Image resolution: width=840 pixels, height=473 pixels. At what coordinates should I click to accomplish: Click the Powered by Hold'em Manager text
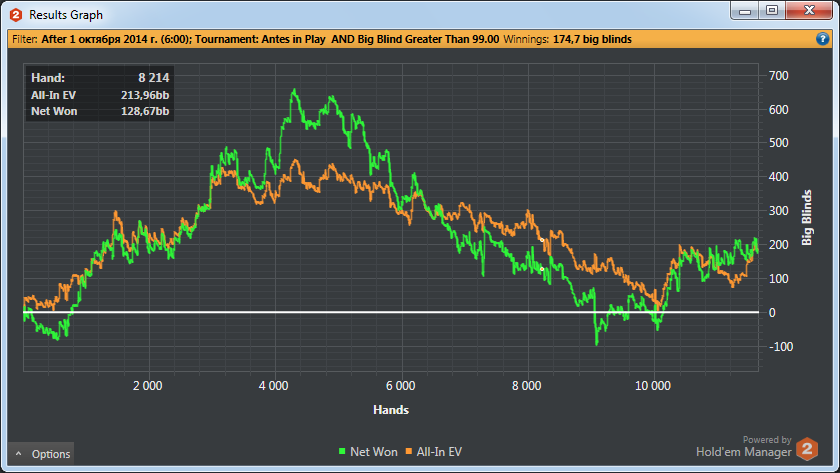point(744,446)
